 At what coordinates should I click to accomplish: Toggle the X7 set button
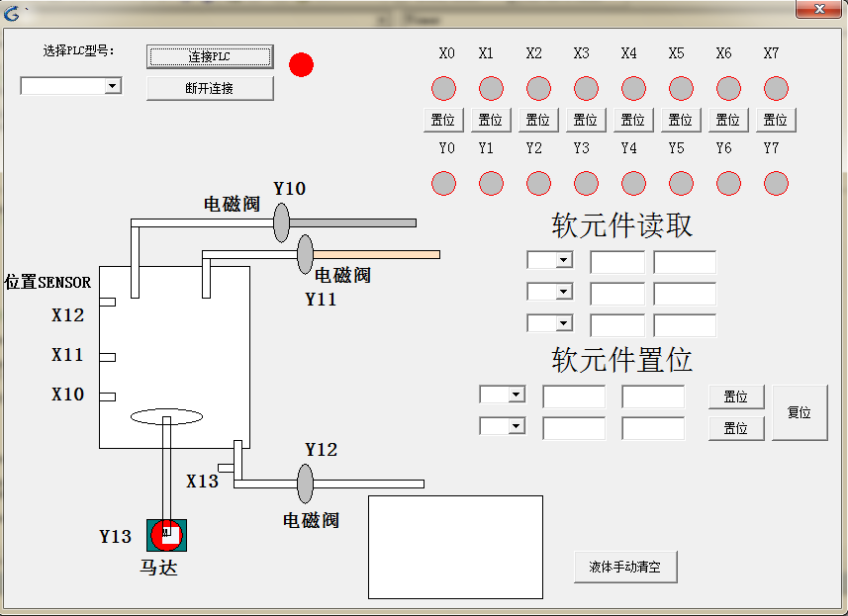tap(776, 121)
